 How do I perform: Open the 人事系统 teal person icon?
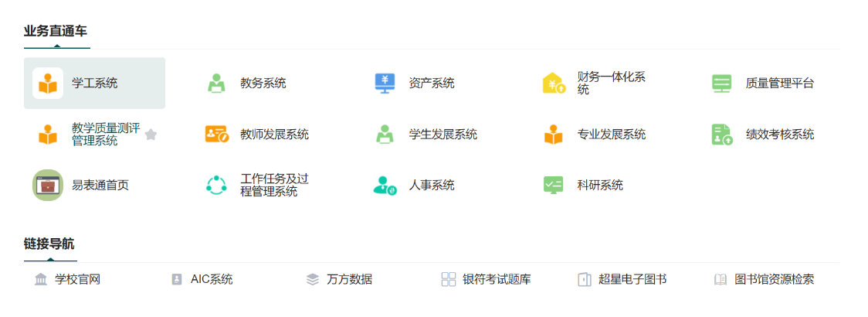pyautogui.click(x=385, y=186)
